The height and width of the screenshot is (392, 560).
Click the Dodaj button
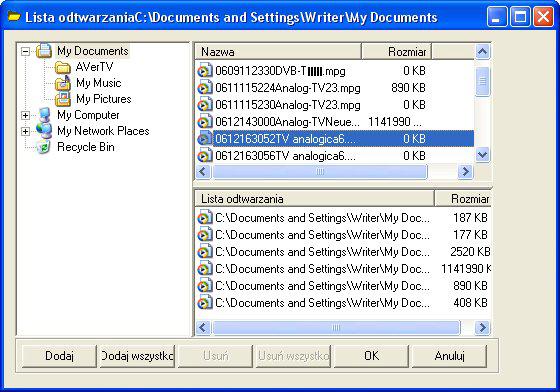point(59,356)
